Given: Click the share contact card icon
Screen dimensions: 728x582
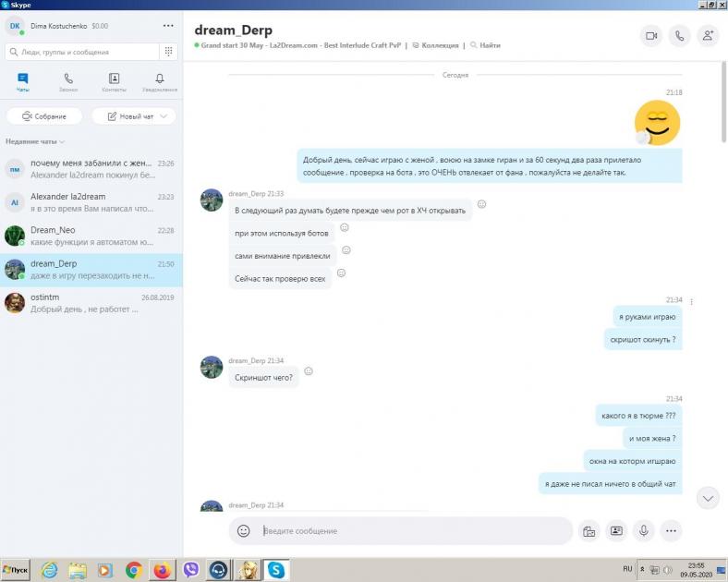Looking at the screenshot, I should pyautogui.click(x=616, y=531).
